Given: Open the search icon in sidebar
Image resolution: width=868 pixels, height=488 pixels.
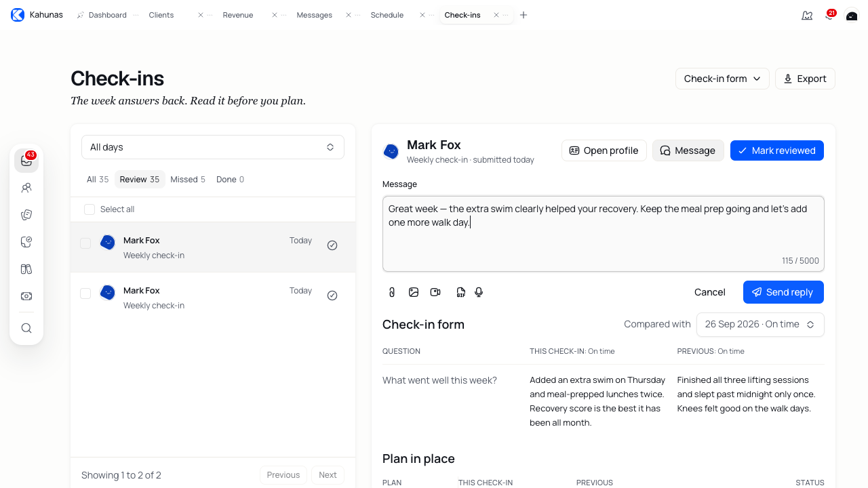Looking at the screenshot, I should tap(26, 328).
